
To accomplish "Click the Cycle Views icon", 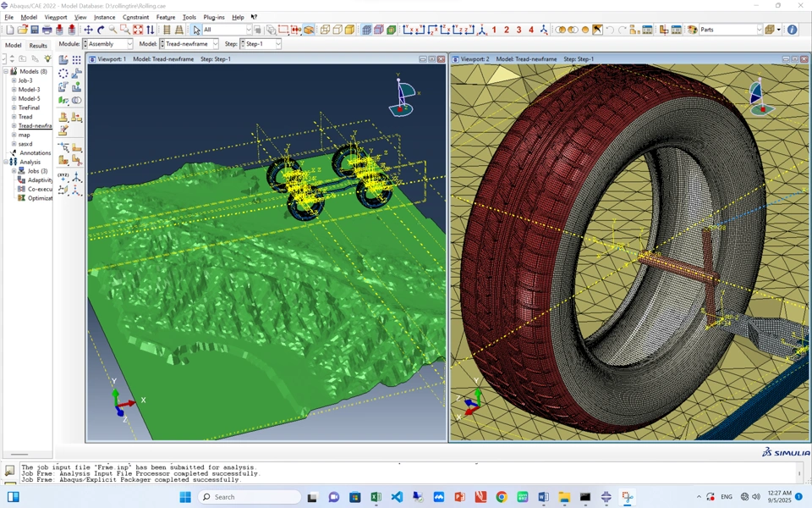I will 151,30.
